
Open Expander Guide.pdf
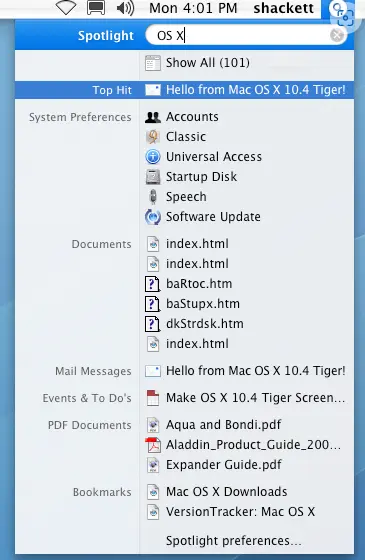(224, 465)
